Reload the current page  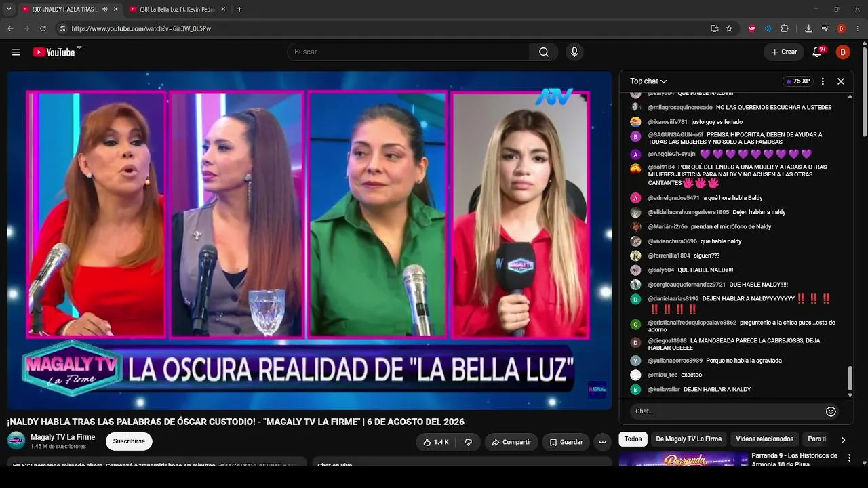click(43, 28)
